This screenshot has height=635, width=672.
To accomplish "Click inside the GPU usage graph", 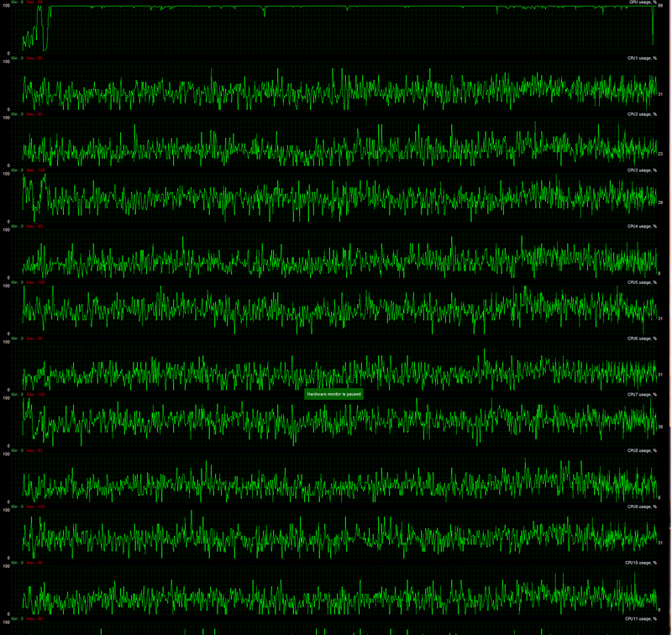I will [333, 29].
